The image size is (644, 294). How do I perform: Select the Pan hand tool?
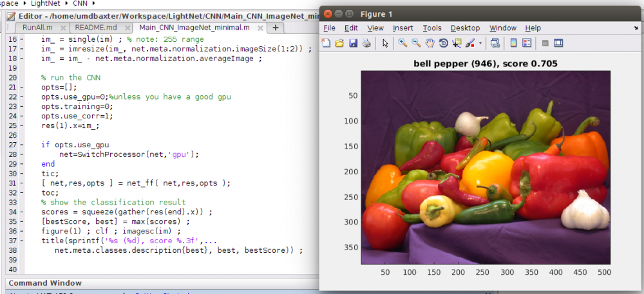(430, 43)
